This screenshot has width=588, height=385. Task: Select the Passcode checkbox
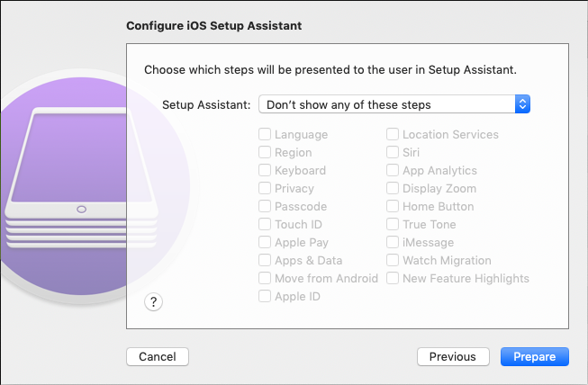point(266,207)
